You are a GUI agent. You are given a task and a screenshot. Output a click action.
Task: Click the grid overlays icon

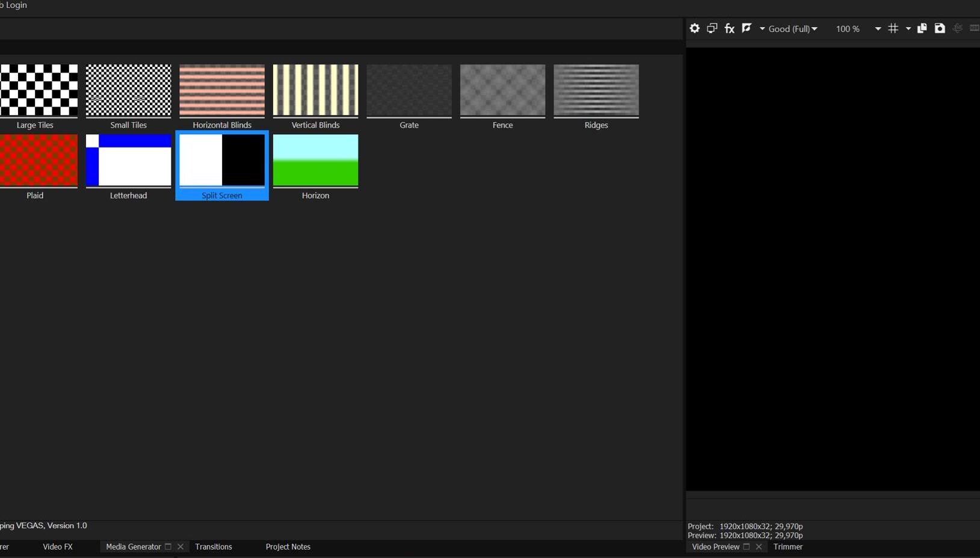tap(893, 28)
